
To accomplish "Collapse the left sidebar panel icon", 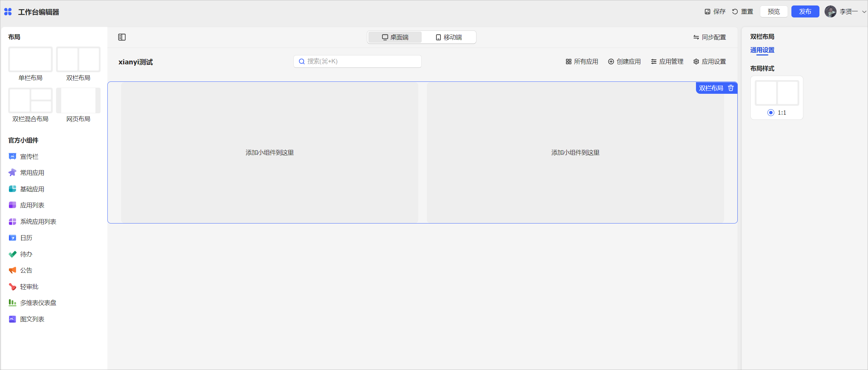I will tap(122, 37).
